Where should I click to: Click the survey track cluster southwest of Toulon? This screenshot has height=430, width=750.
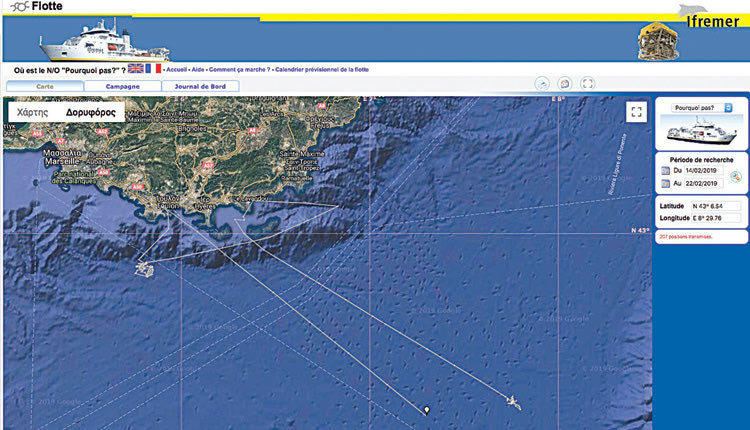tap(144, 269)
